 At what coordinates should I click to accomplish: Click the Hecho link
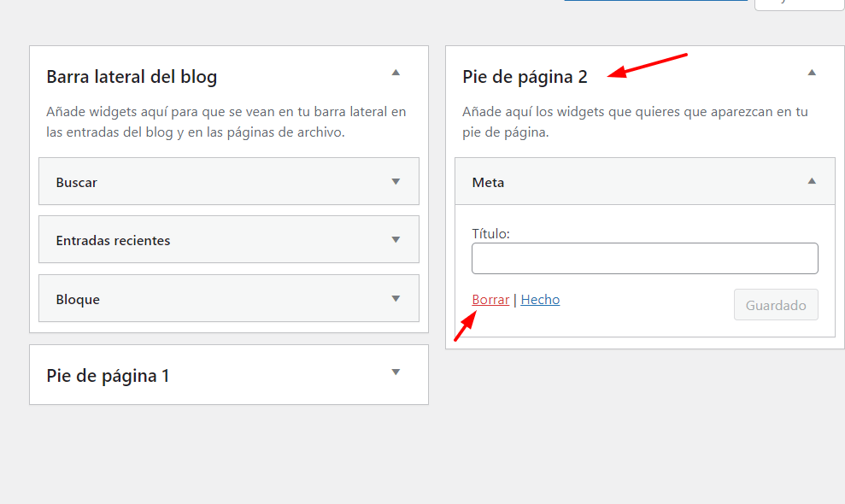coord(540,300)
